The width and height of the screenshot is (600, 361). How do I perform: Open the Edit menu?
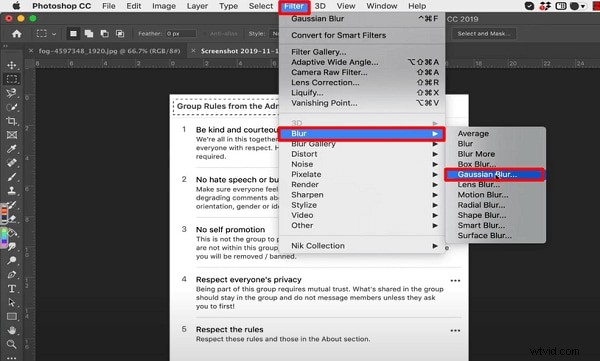[134, 6]
